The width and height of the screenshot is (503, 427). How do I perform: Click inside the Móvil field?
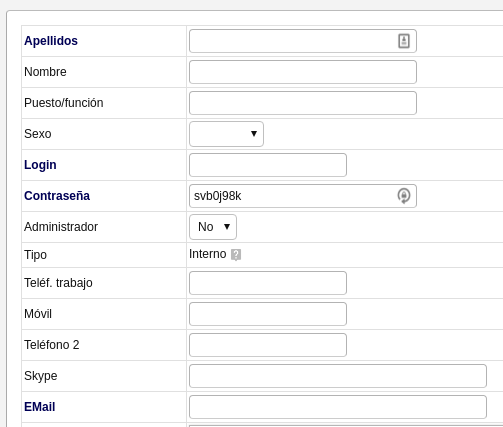click(x=268, y=314)
